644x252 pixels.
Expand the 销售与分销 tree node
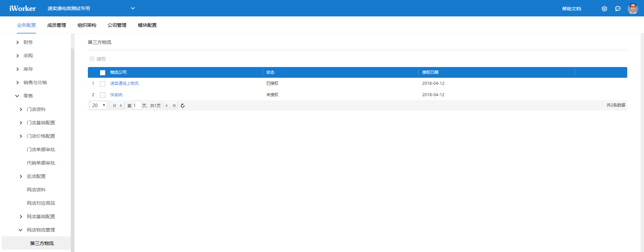(x=17, y=82)
